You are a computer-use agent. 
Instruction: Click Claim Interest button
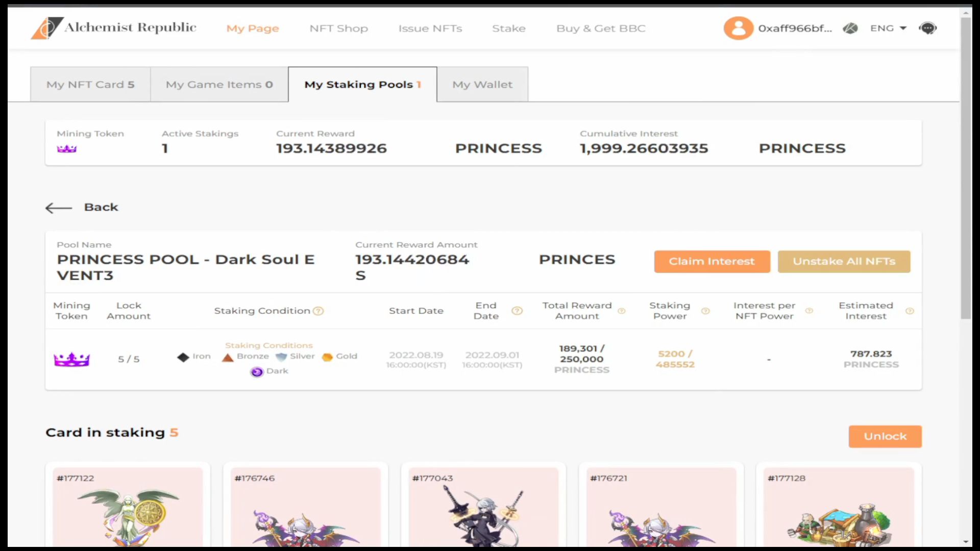[712, 261]
